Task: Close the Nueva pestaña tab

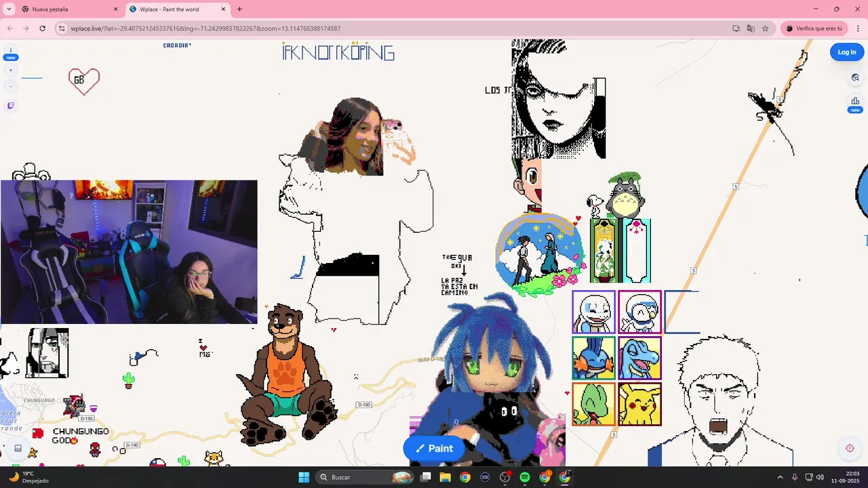Action: (x=115, y=9)
